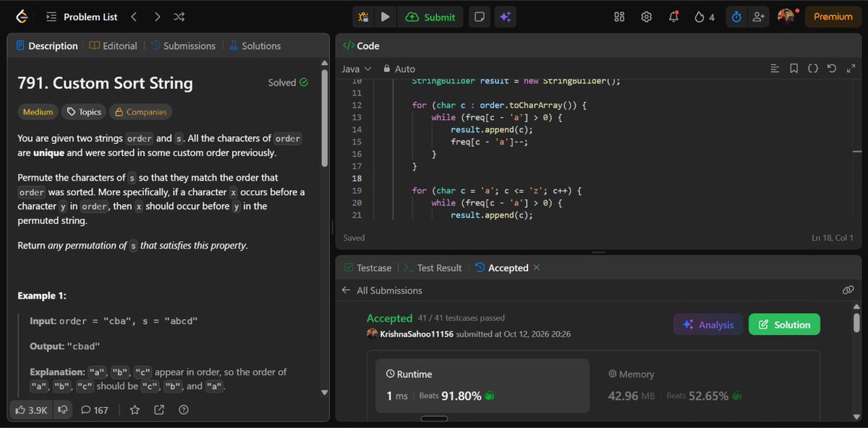Viewport: 868px width, 428px height.
Task: Click the format code icon
Action: [x=775, y=69]
